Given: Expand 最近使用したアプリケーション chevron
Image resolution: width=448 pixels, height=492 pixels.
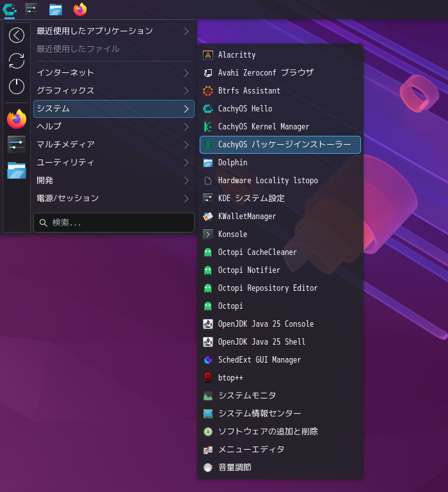Looking at the screenshot, I should (186, 31).
